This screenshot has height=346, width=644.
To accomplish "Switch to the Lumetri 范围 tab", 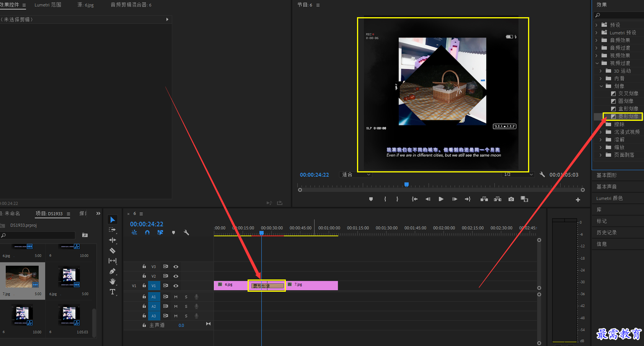I will [x=48, y=5].
